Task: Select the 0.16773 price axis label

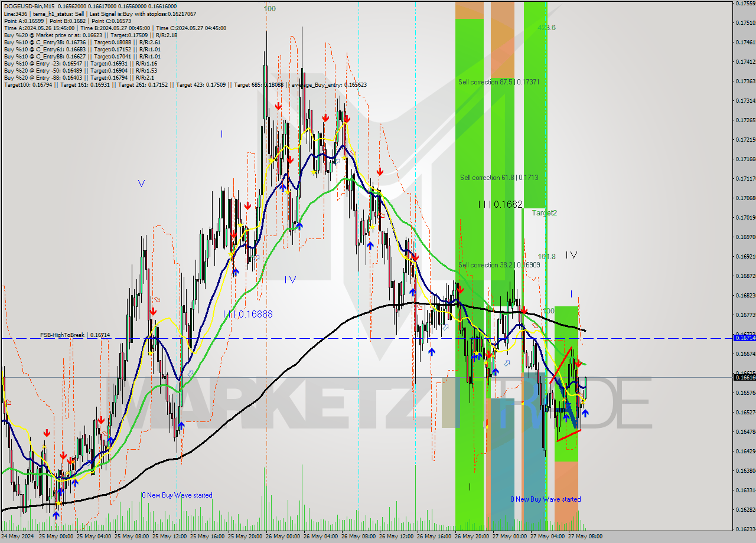Action: coord(746,315)
